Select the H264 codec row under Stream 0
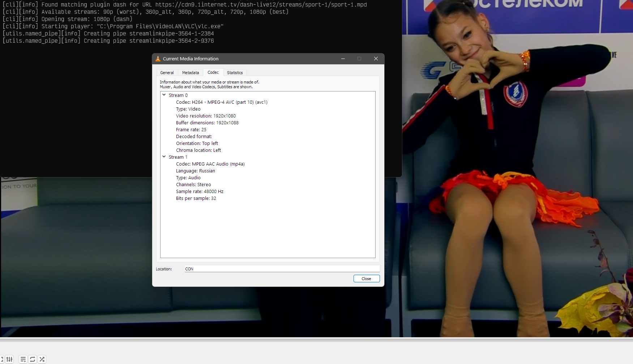 [x=222, y=102]
